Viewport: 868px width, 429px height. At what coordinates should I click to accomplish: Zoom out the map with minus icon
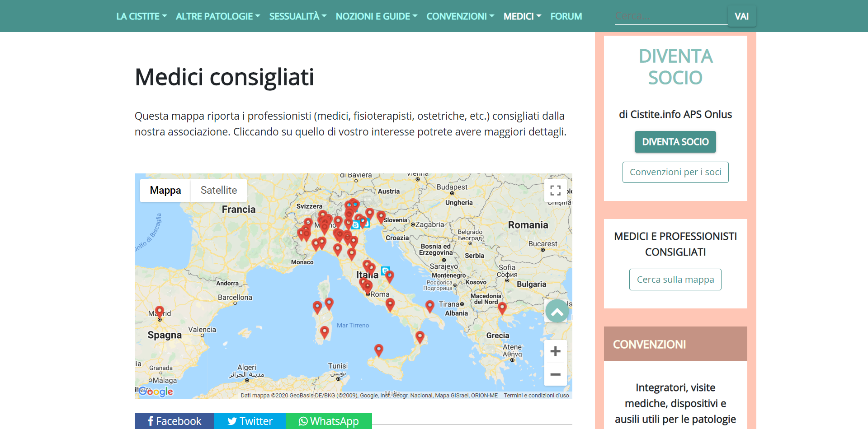coord(555,374)
